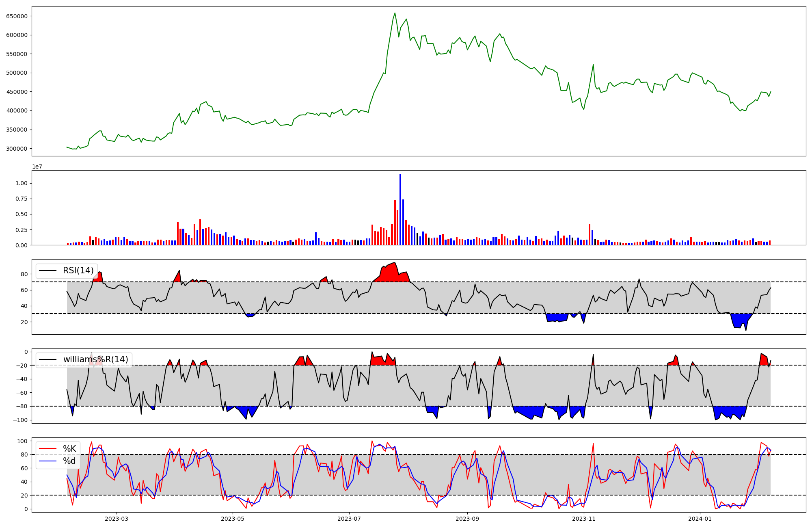Click the blue %d legend line
Screen dimensions: 812x528
(48, 461)
